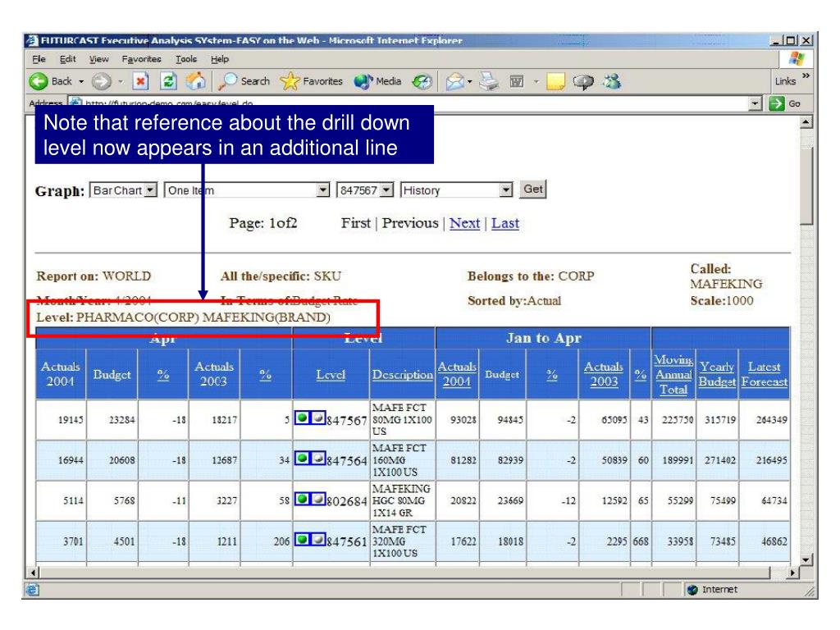Open the Forward button history arrow
The image size is (840, 630).
pyautogui.click(x=121, y=81)
